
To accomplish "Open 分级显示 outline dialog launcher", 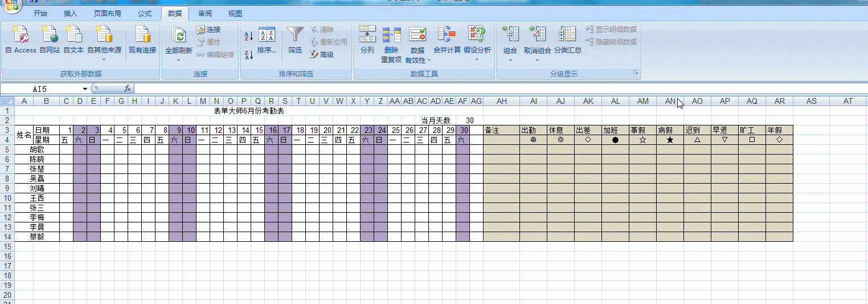I will (636, 74).
